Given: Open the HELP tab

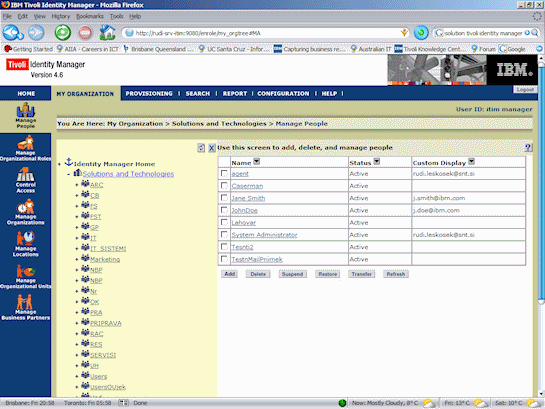Looking at the screenshot, I should [329, 93].
